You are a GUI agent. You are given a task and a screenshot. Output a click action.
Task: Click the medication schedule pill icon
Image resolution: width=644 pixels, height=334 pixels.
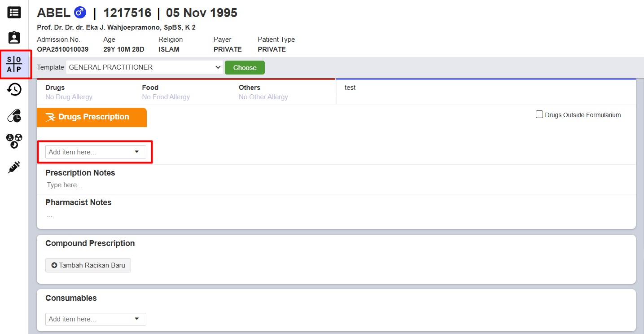pyautogui.click(x=14, y=116)
